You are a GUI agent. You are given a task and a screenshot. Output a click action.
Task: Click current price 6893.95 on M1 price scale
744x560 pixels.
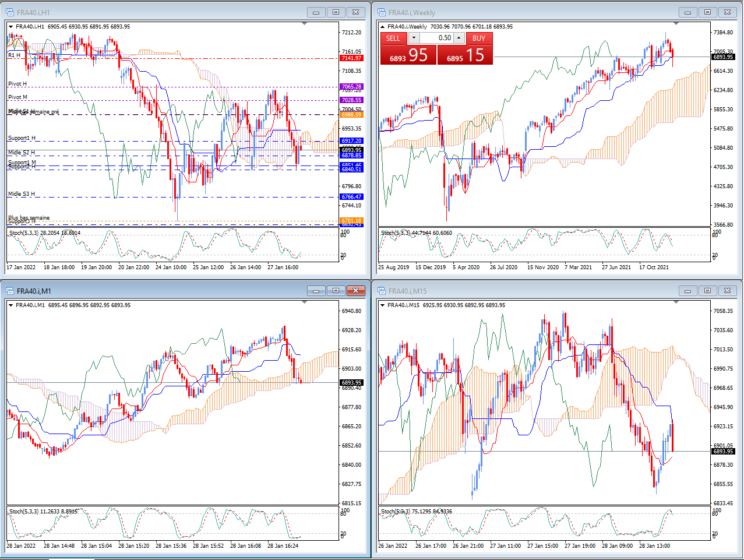351,383
